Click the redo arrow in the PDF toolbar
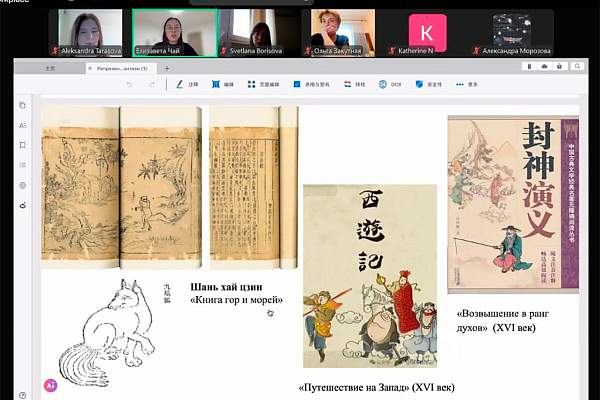This screenshot has width=600, height=400. click(x=152, y=84)
